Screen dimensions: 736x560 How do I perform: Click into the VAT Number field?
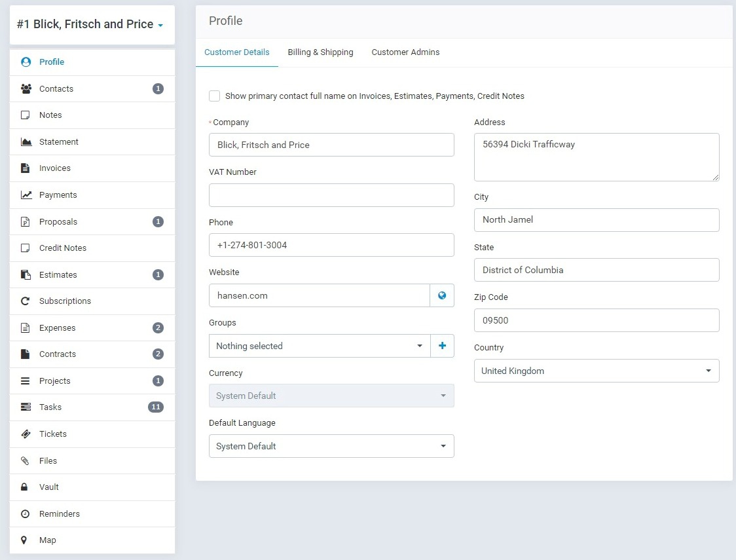tap(331, 195)
